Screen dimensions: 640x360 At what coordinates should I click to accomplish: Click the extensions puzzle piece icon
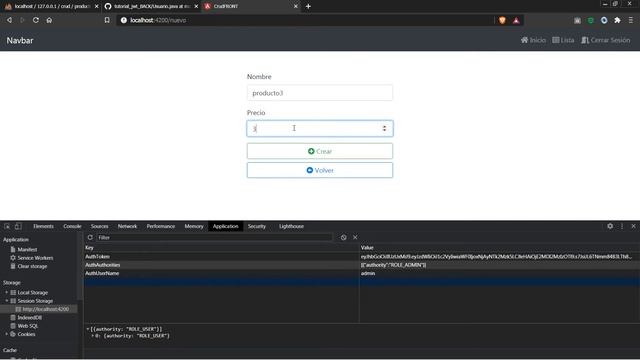(x=617, y=20)
